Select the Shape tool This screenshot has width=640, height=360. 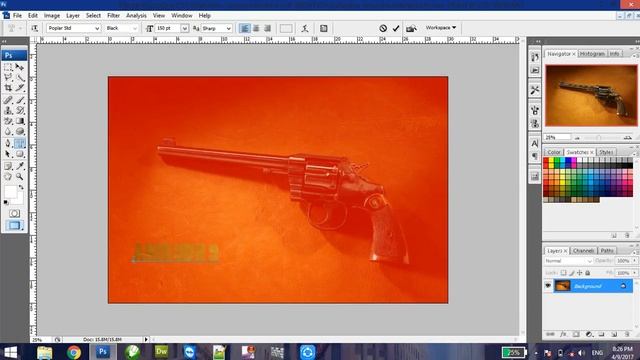[x=20, y=154]
